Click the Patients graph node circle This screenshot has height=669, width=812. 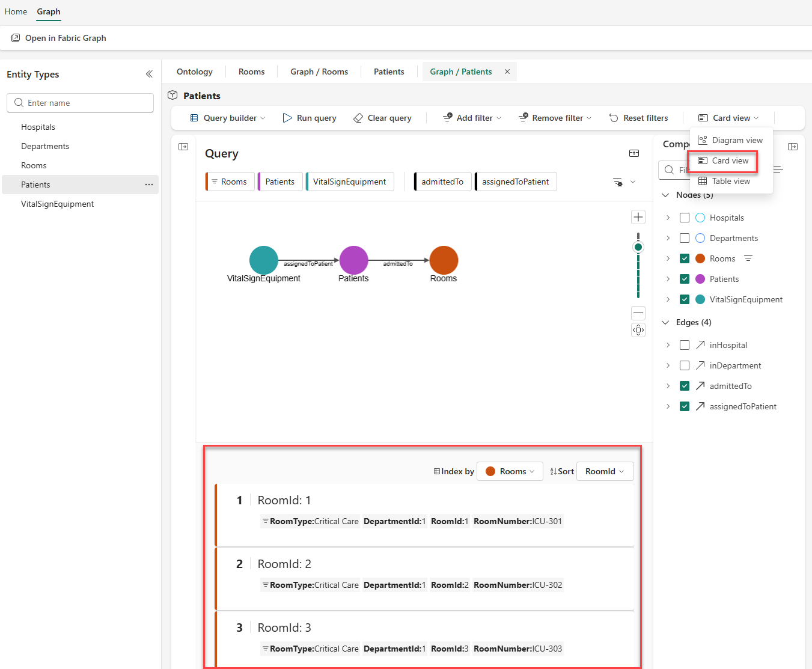tap(353, 260)
